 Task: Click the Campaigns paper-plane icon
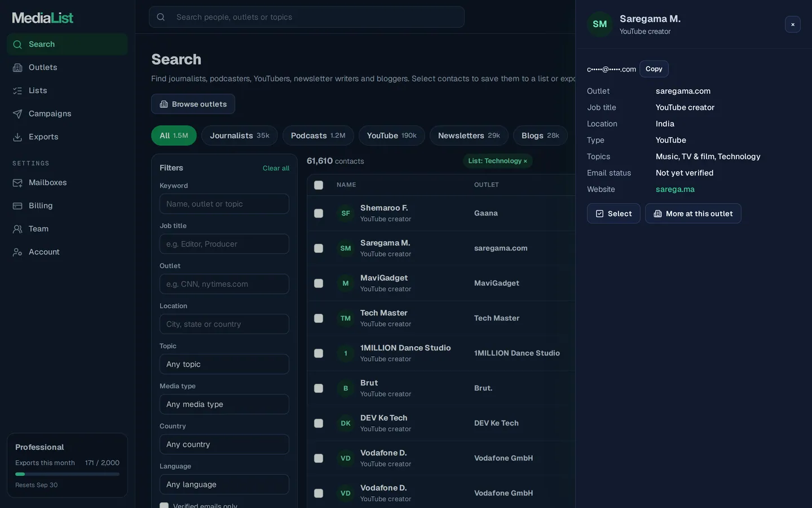17,114
